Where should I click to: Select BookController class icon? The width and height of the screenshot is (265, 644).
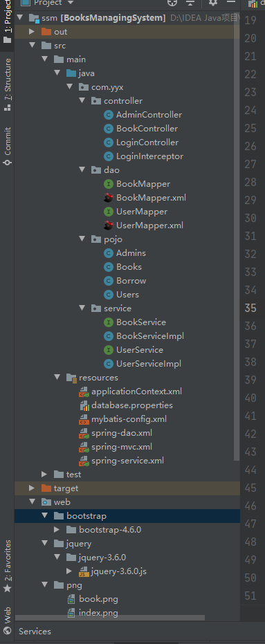109,129
